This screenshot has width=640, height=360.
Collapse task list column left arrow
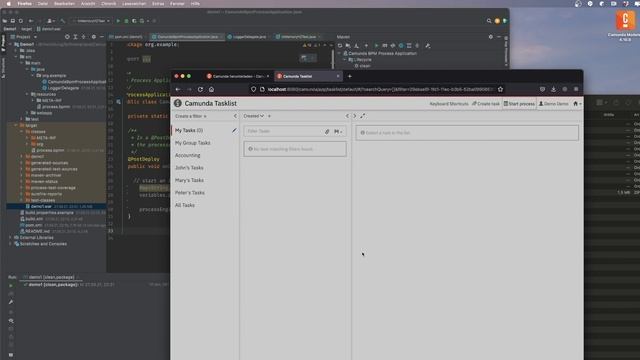click(x=347, y=116)
